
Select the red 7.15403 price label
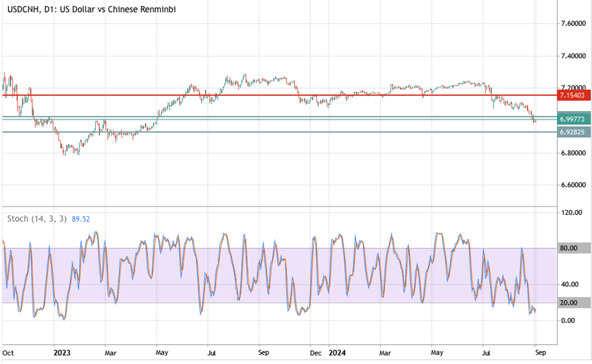tap(574, 95)
